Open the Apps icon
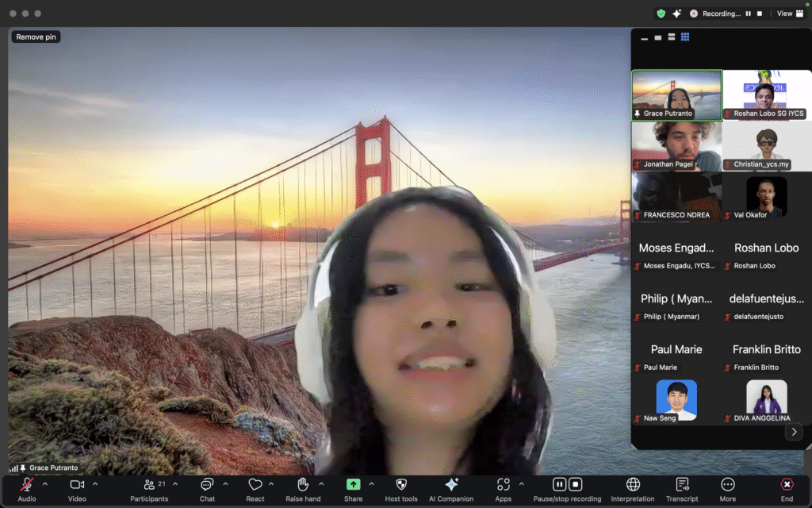812x508 pixels. coord(503,485)
